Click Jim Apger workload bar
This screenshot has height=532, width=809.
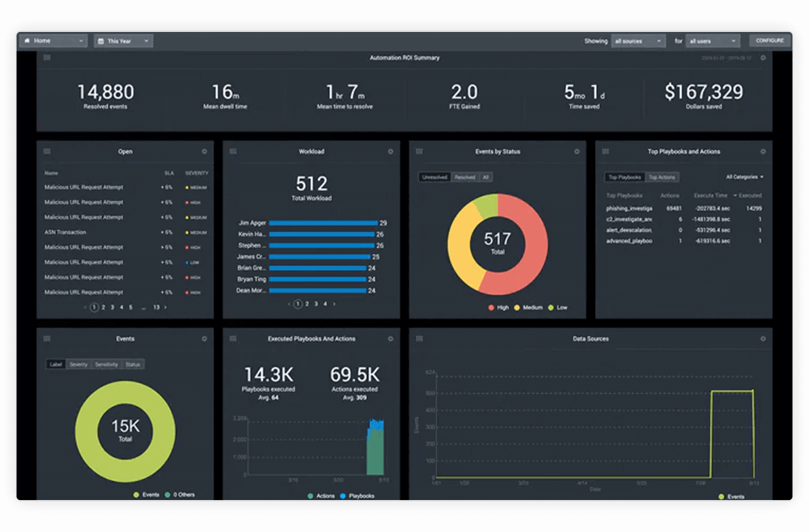point(324,223)
